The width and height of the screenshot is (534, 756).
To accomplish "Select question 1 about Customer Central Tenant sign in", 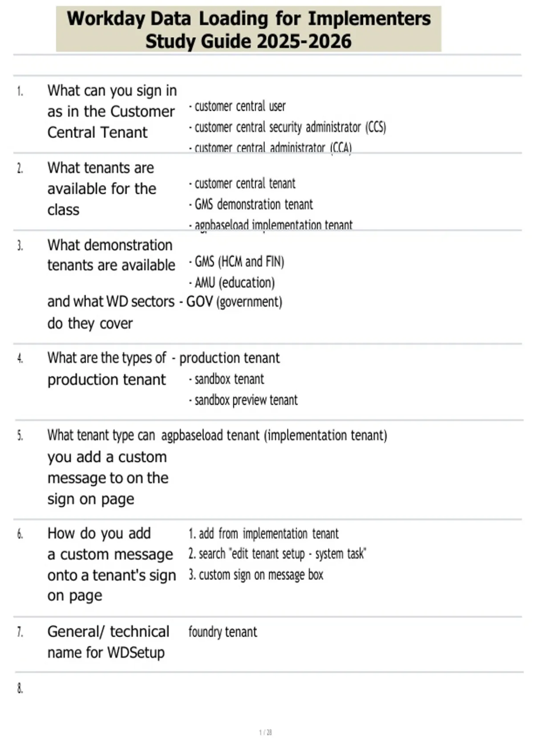I will pos(112,111).
